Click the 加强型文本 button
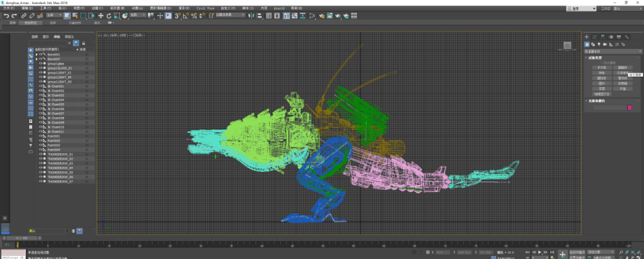This screenshot has height=259, width=644. (602, 94)
